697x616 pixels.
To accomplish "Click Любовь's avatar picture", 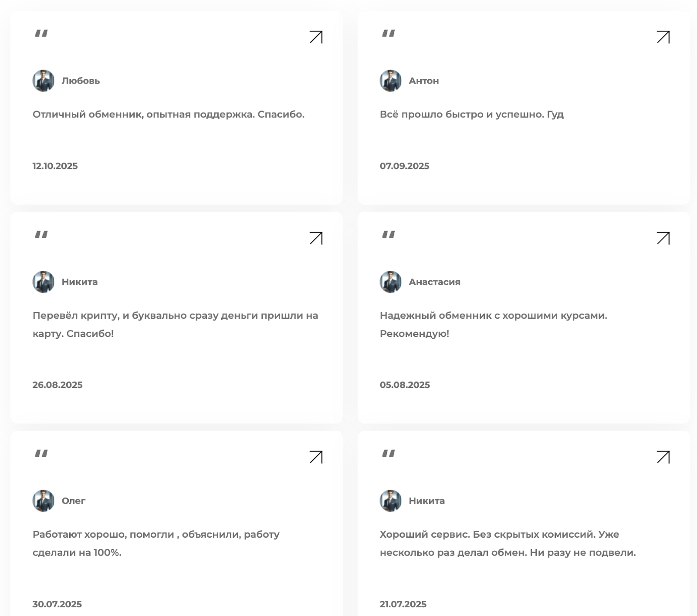I will (44, 81).
